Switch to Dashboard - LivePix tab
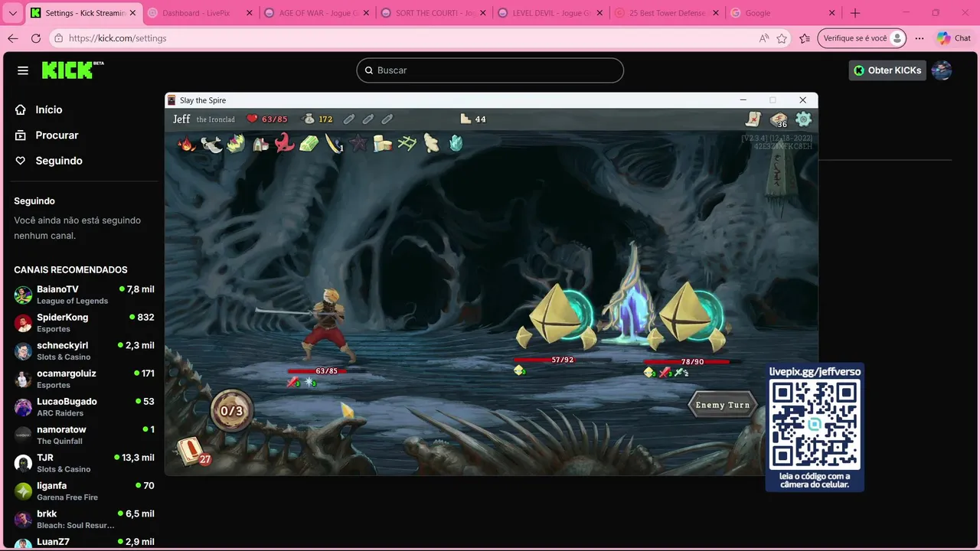 pyautogui.click(x=199, y=13)
